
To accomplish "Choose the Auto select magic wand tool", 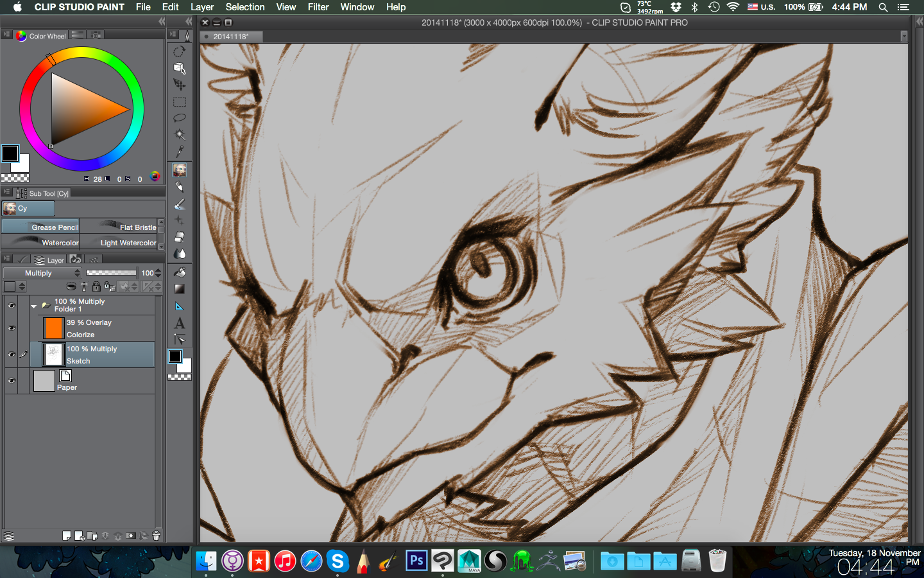I will point(180,135).
